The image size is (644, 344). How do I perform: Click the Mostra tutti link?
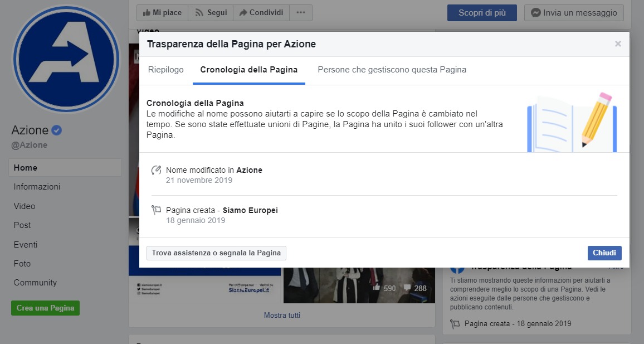282,315
